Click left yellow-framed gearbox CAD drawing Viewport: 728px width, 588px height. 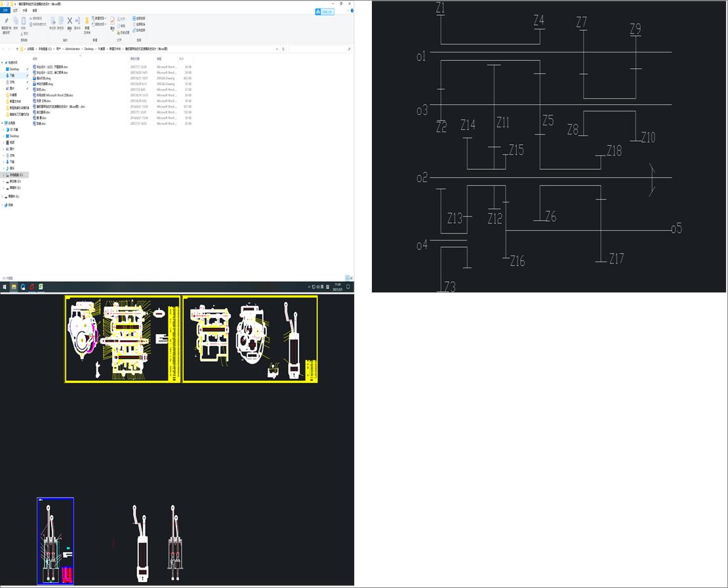click(122, 340)
